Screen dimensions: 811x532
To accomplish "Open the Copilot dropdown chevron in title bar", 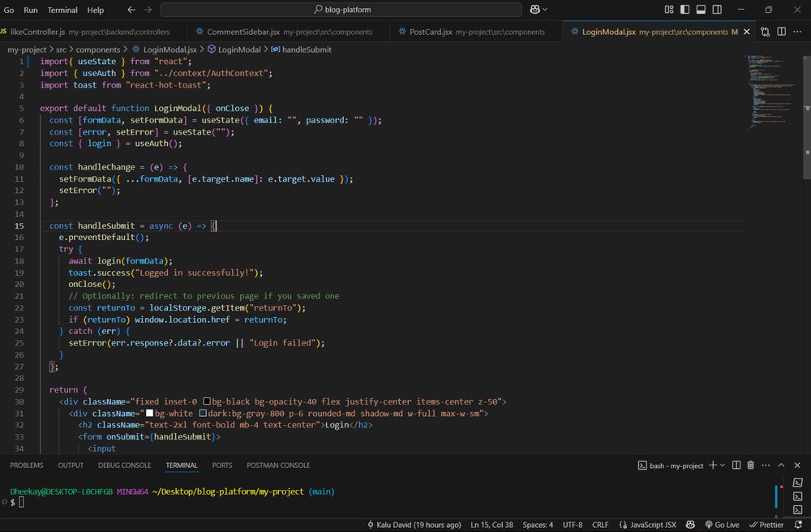I will (545, 9).
